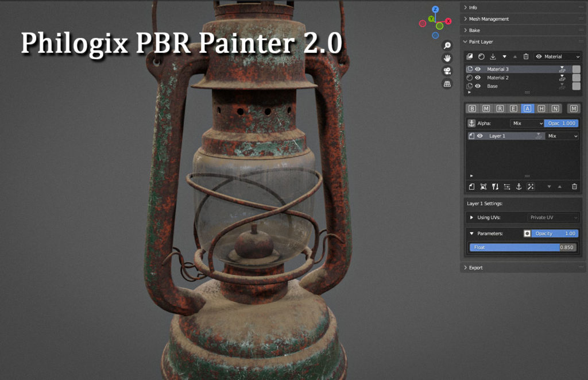Open the Alpha Mix blend dropdown
Image resolution: width=588 pixels, height=380 pixels.
click(x=527, y=123)
